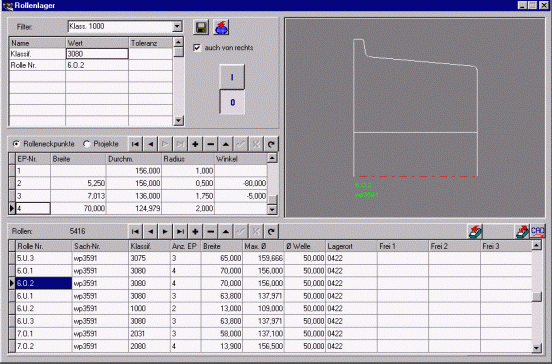552x364 pixels.
Task: Click the '0' button
Action: [x=232, y=102]
